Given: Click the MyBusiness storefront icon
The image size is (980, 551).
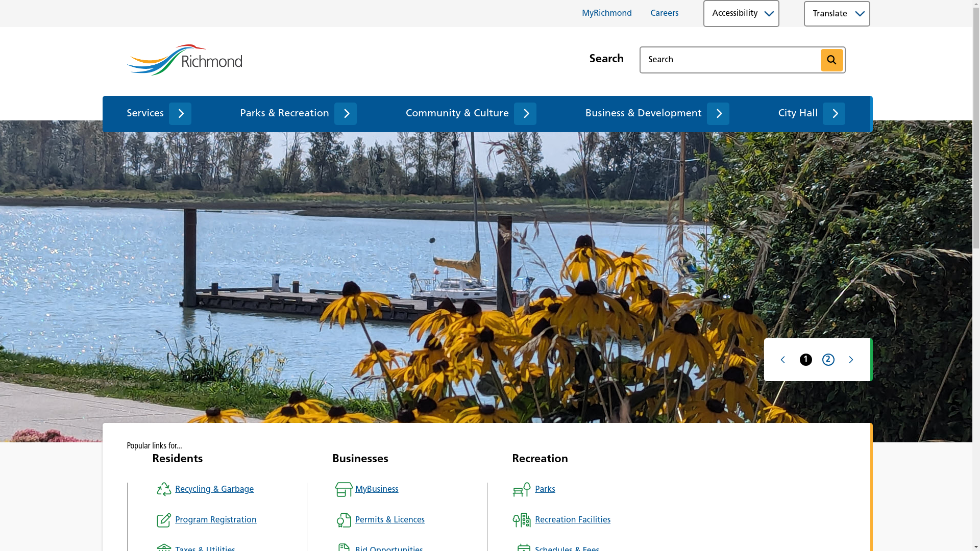Looking at the screenshot, I should pyautogui.click(x=344, y=489).
